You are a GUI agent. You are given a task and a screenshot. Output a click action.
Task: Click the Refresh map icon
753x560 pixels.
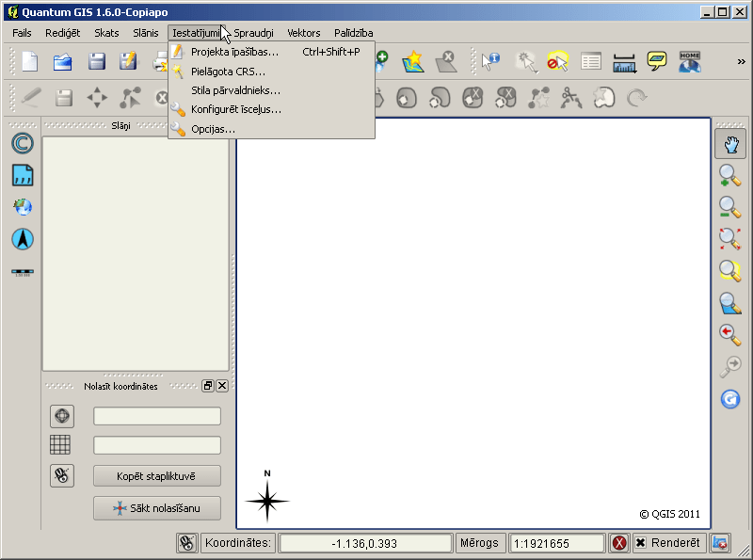tap(730, 399)
